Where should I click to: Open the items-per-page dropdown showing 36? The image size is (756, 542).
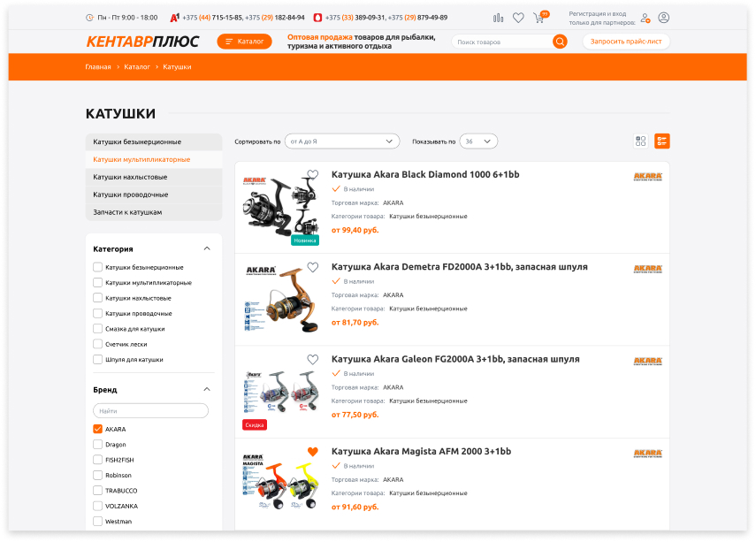click(x=478, y=141)
